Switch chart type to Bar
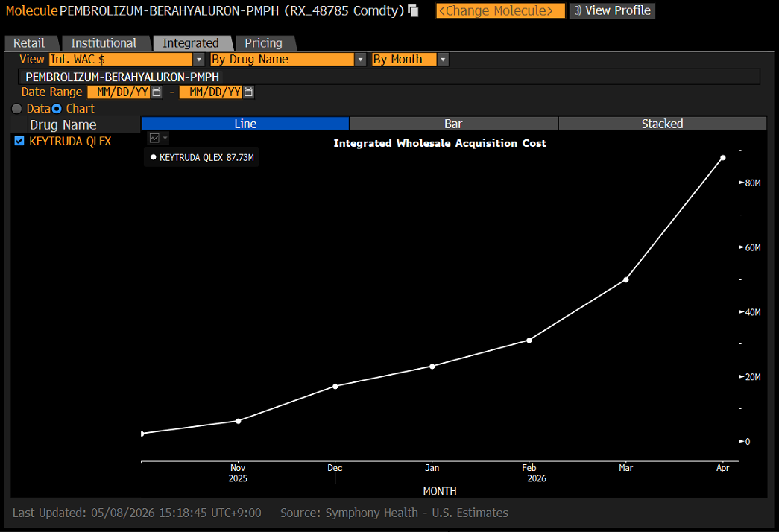Image resolution: width=779 pixels, height=532 pixels. coord(453,124)
